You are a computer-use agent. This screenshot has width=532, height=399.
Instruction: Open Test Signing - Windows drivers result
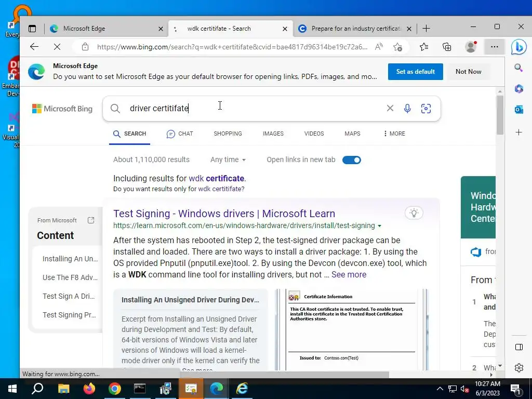tap(224, 214)
